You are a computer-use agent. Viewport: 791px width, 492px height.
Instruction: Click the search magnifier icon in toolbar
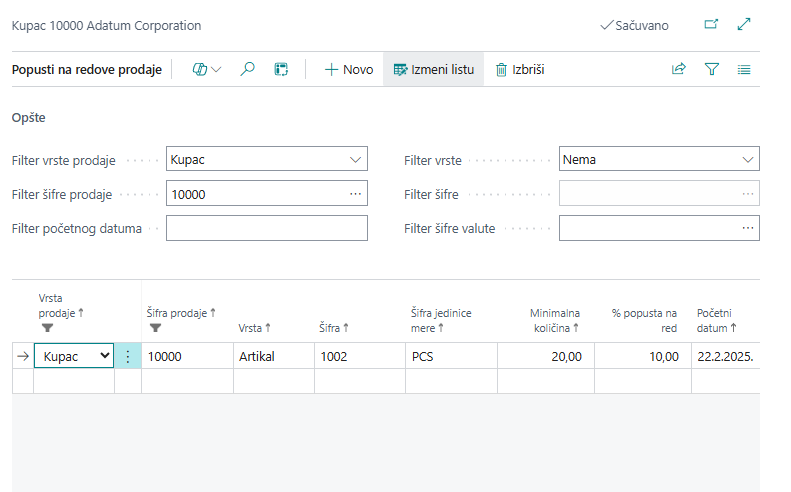click(x=248, y=69)
